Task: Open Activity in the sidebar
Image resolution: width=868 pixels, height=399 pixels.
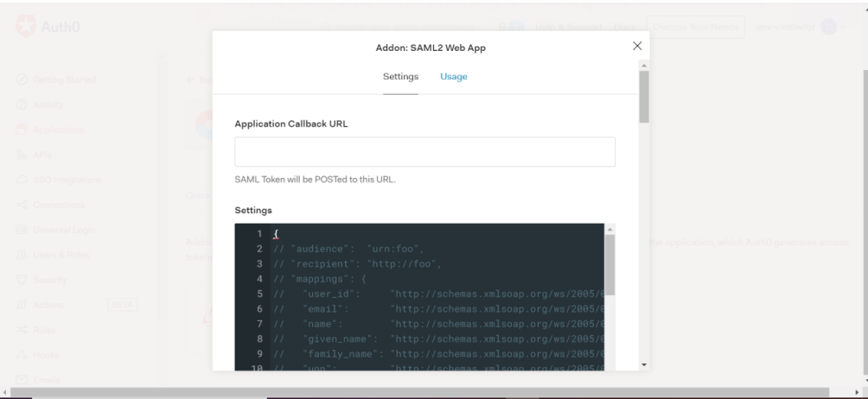Action: 48,104
